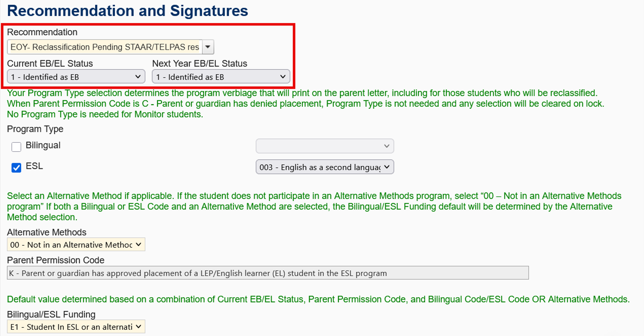Image resolution: width=644 pixels, height=336 pixels.
Task: Open the 003 English as second language dropdown
Action: pyautogui.click(x=325, y=167)
